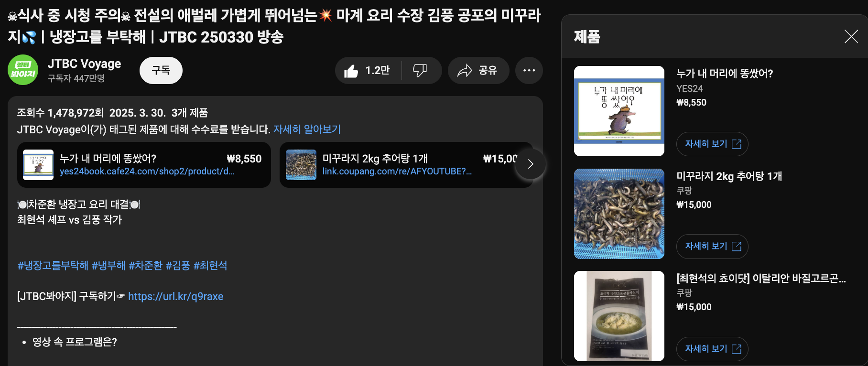Click the 자세히 알아보기 link
This screenshot has height=366, width=868.
[307, 129]
